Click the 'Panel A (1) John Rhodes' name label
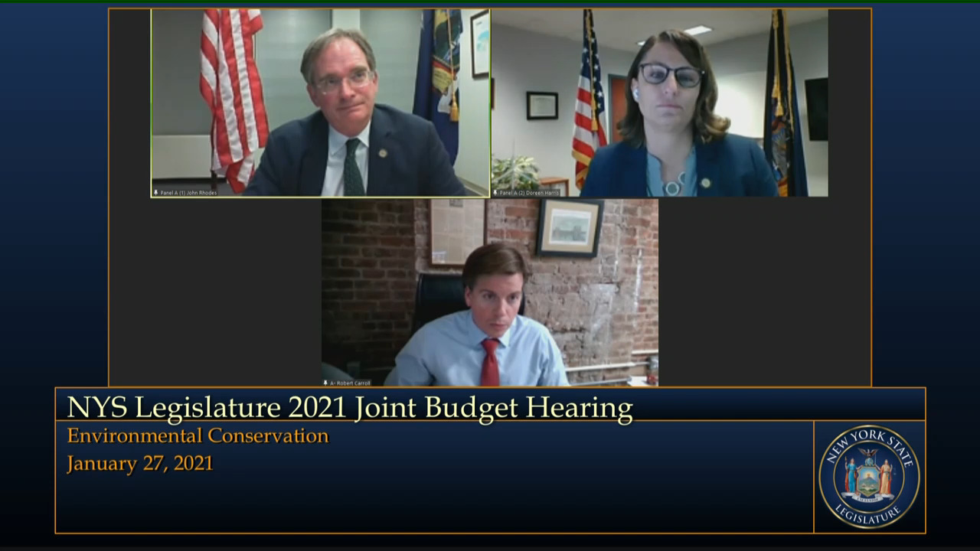 click(188, 193)
